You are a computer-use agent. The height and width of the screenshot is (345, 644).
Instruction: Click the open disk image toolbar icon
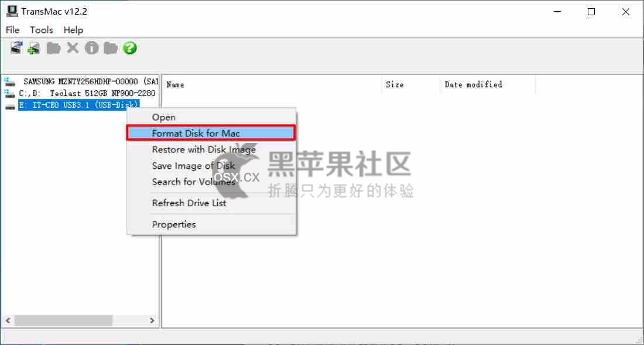[16, 48]
